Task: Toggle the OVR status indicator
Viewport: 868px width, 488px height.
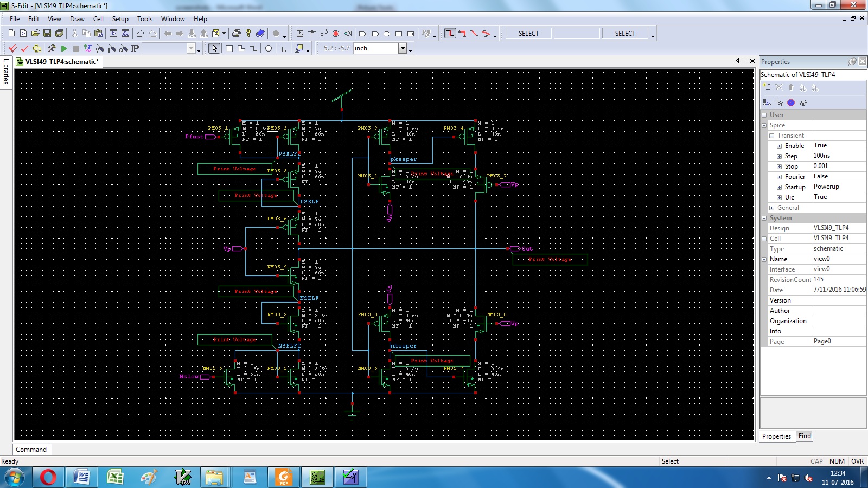Action: pos(857,461)
